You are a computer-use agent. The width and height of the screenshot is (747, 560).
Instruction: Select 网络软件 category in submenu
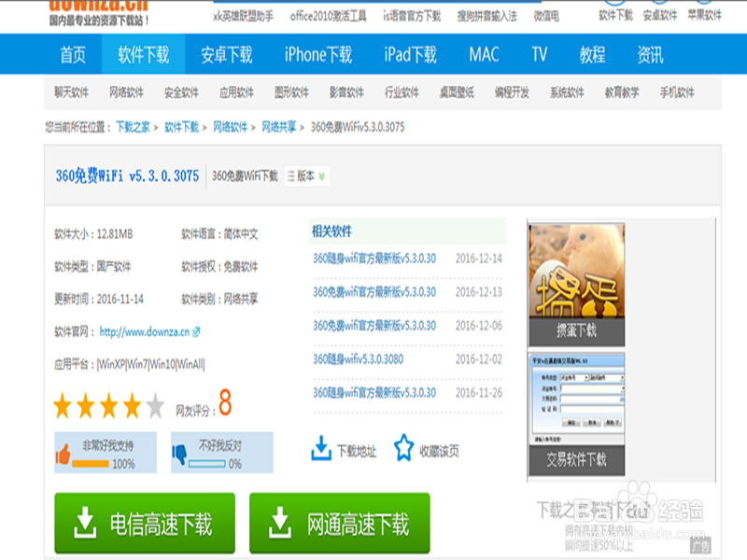(x=126, y=91)
